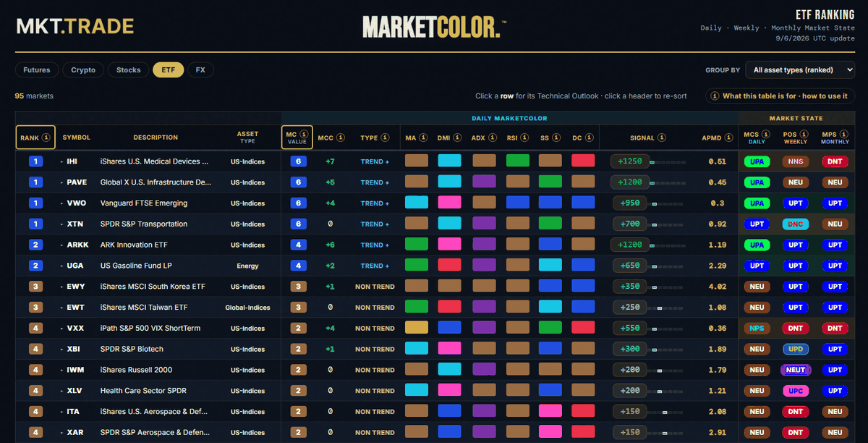
Task: Click the purple ADX swatch in PAVE row
Action: (484, 182)
